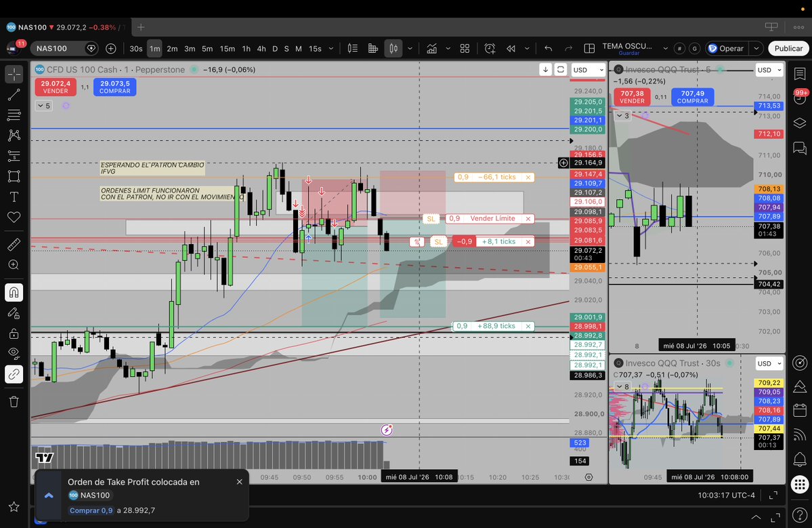Redo the chart action
The width and height of the screenshot is (812, 528).
coord(569,49)
